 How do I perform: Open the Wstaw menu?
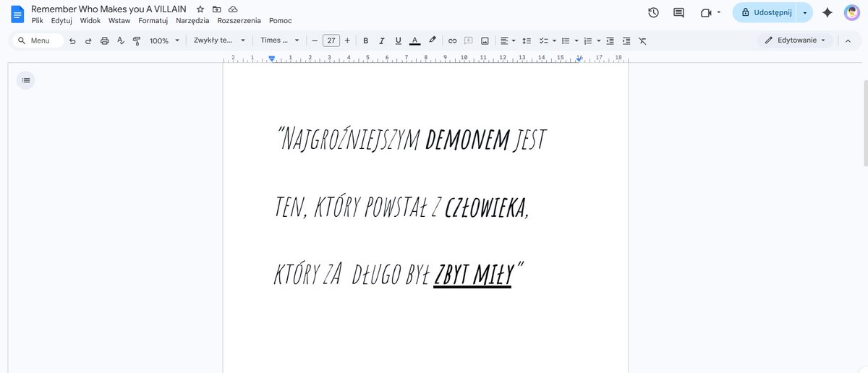tap(119, 21)
